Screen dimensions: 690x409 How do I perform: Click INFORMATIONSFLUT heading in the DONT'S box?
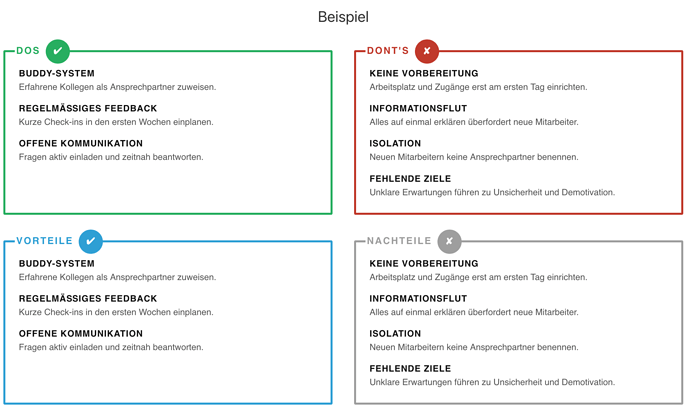[418, 108]
